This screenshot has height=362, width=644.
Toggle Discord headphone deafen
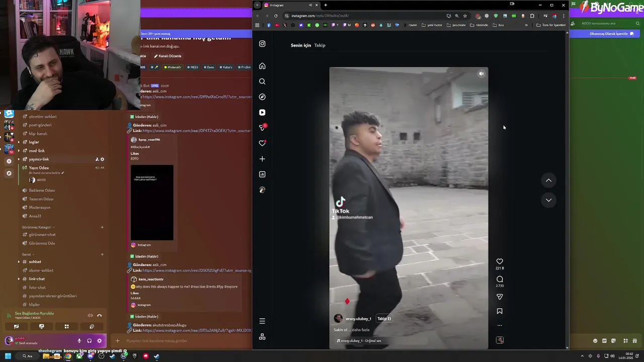[89, 341]
